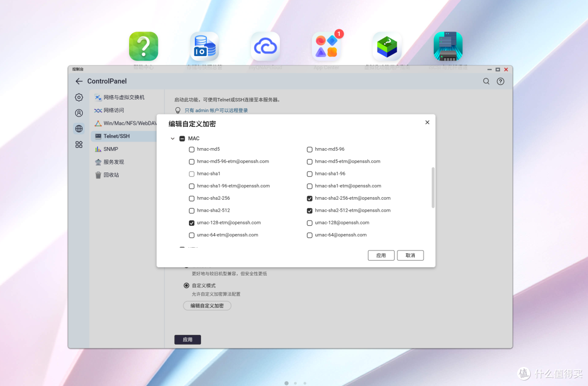Click the first desktop page indicator dot
The height and width of the screenshot is (386, 588).
tap(286, 383)
